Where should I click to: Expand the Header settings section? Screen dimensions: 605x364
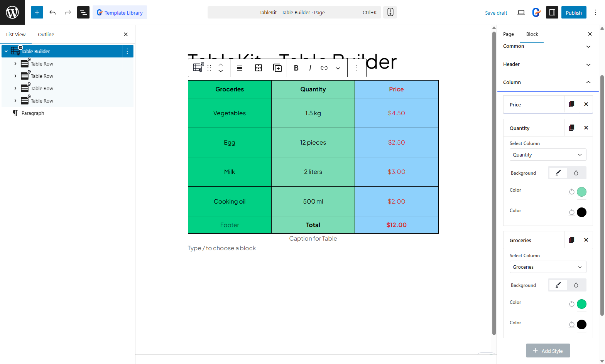coord(548,64)
